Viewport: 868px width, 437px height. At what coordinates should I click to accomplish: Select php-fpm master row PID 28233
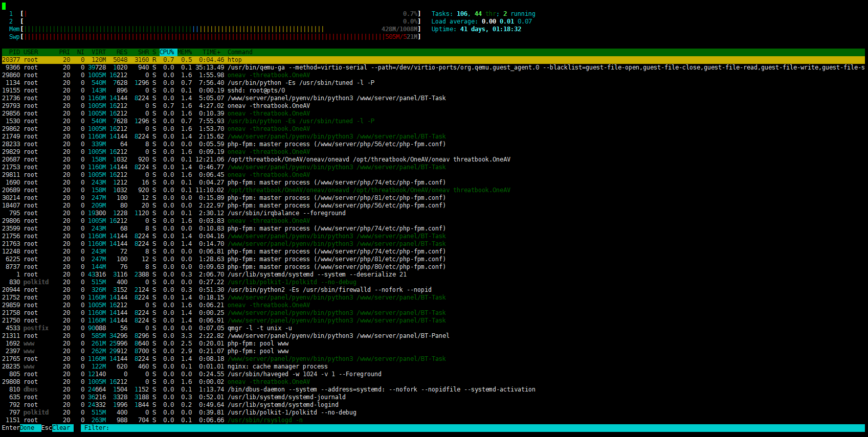tap(433, 144)
